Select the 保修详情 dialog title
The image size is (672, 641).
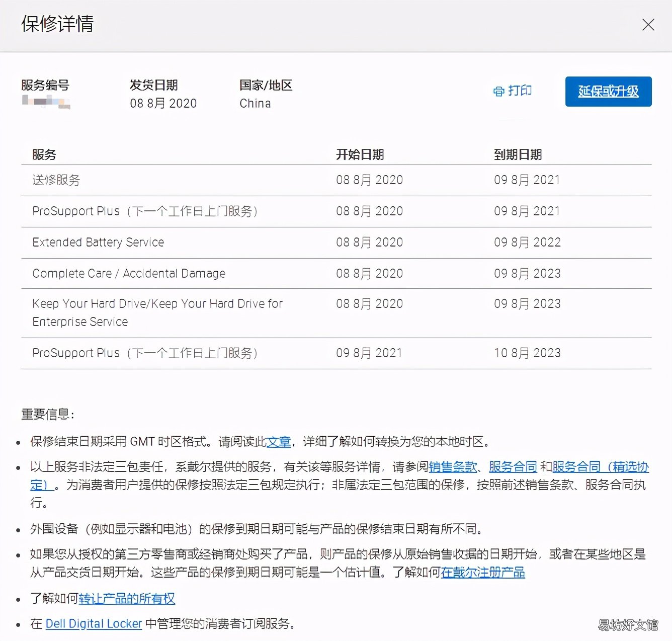(x=57, y=24)
